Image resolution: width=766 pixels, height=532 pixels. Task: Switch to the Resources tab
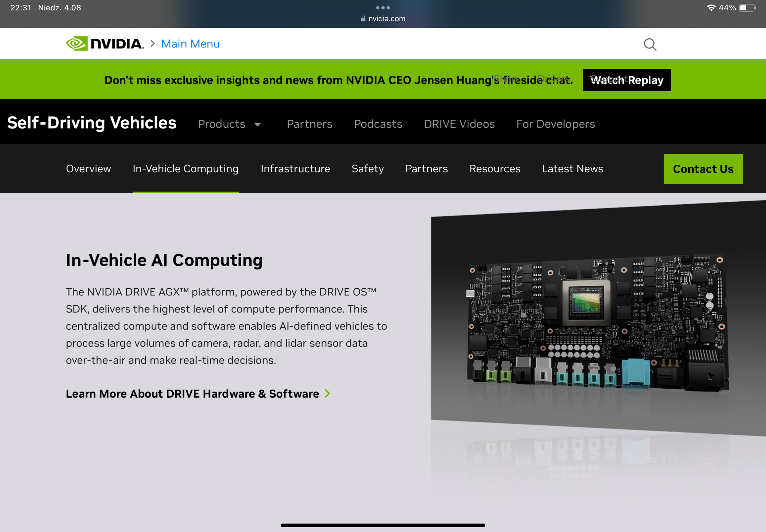pos(495,169)
